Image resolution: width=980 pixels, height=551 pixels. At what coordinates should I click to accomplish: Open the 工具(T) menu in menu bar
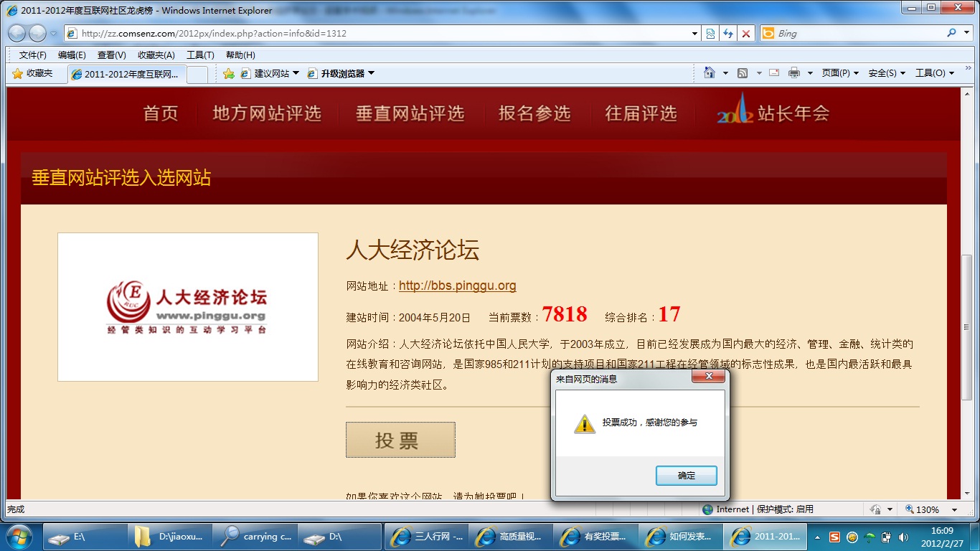pyautogui.click(x=200, y=55)
